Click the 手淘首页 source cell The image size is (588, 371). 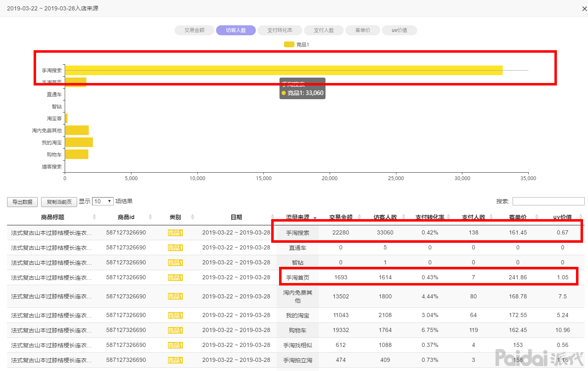click(x=298, y=278)
